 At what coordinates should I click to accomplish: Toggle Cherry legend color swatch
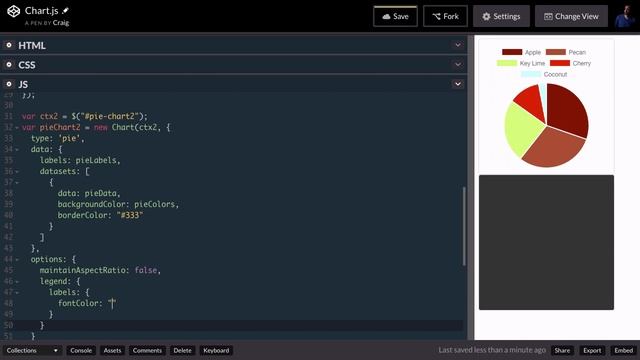560,63
